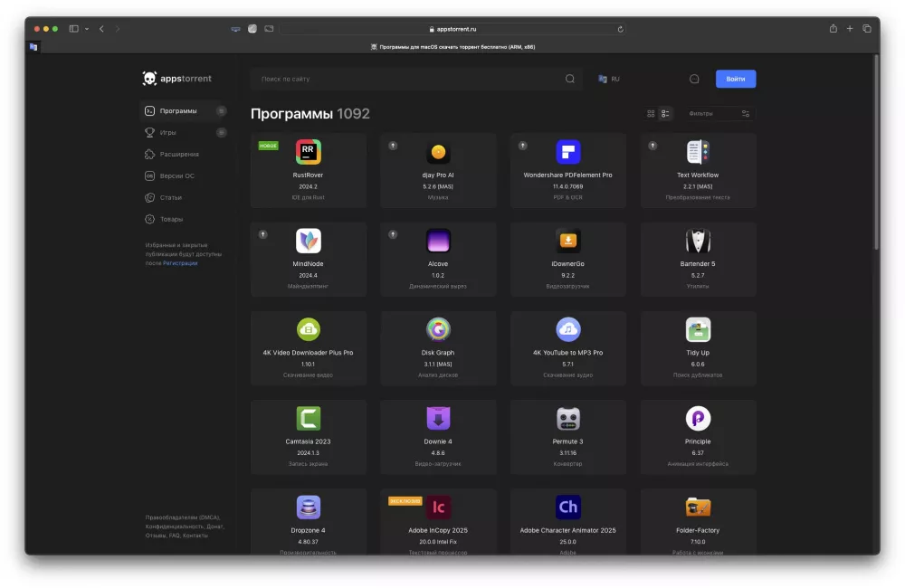905x588 pixels.
Task: Click the MindNode app icon
Action: pyautogui.click(x=308, y=240)
